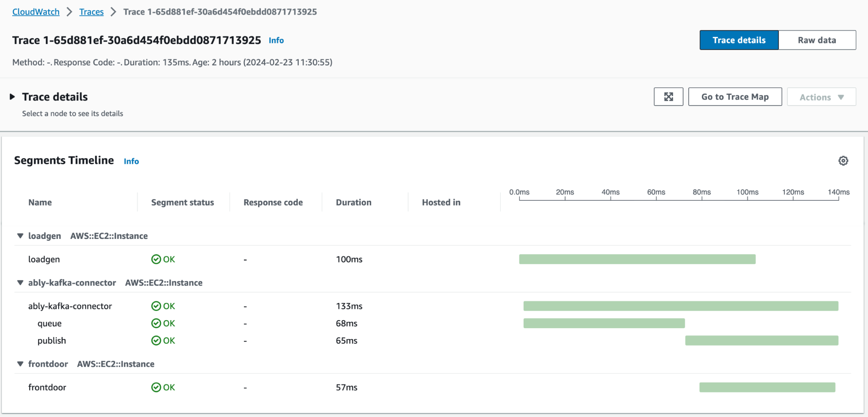Click OK status icon in publish row
Screen dimensions: 868x417
tap(156, 340)
